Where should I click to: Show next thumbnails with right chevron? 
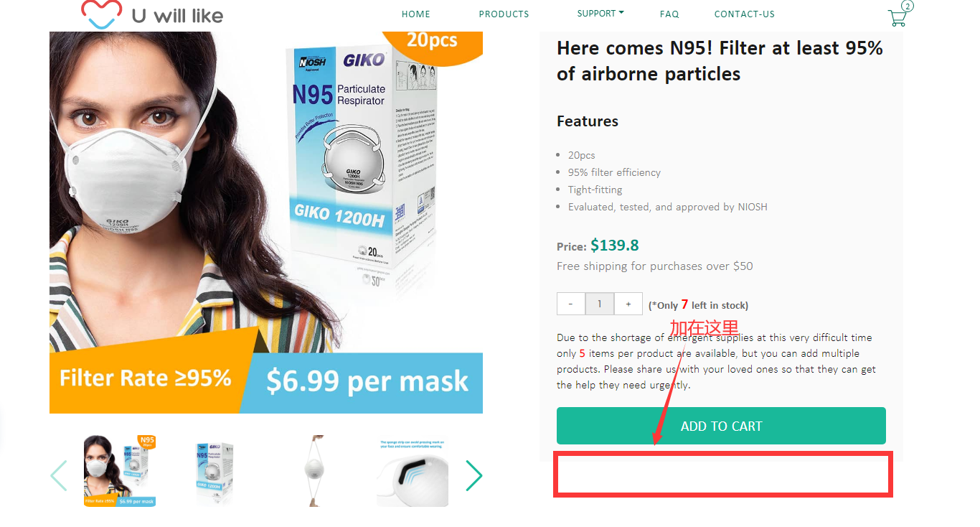[473, 475]
